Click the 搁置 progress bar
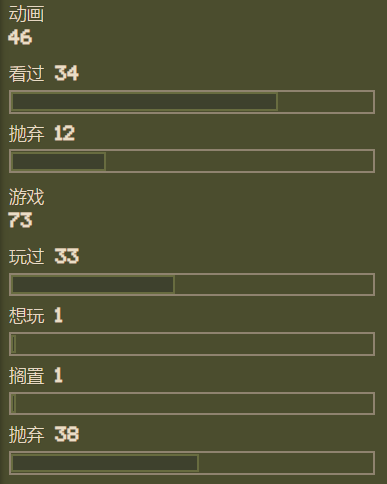 pos(192,403)
